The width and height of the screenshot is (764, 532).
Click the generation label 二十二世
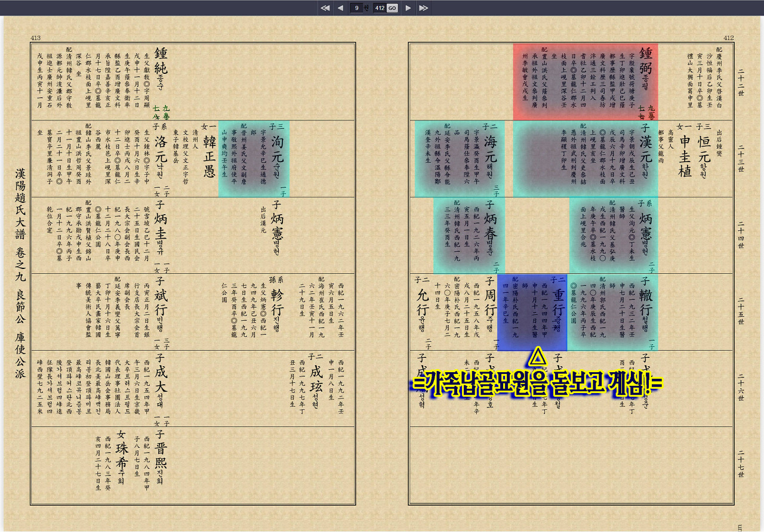(741, 82)
